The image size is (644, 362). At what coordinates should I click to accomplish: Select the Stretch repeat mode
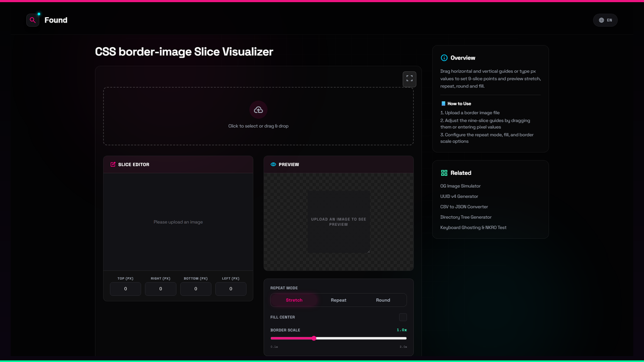pos(294,300)
